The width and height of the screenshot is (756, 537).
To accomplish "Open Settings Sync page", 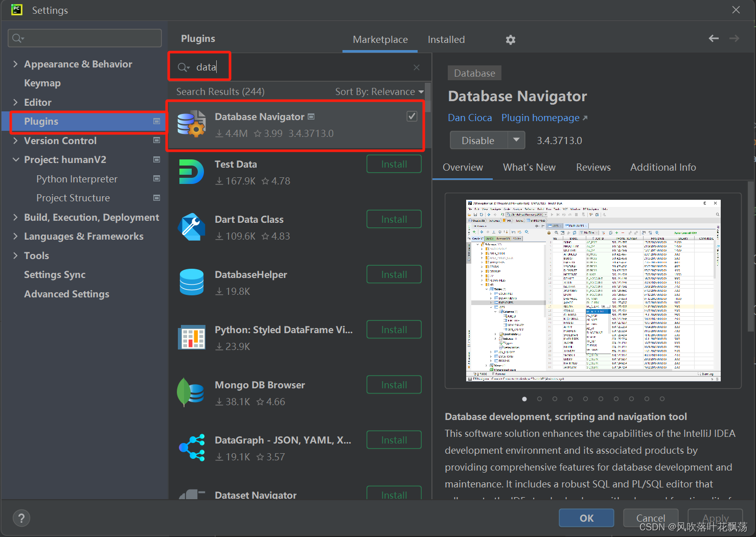I will click(55, 274).
